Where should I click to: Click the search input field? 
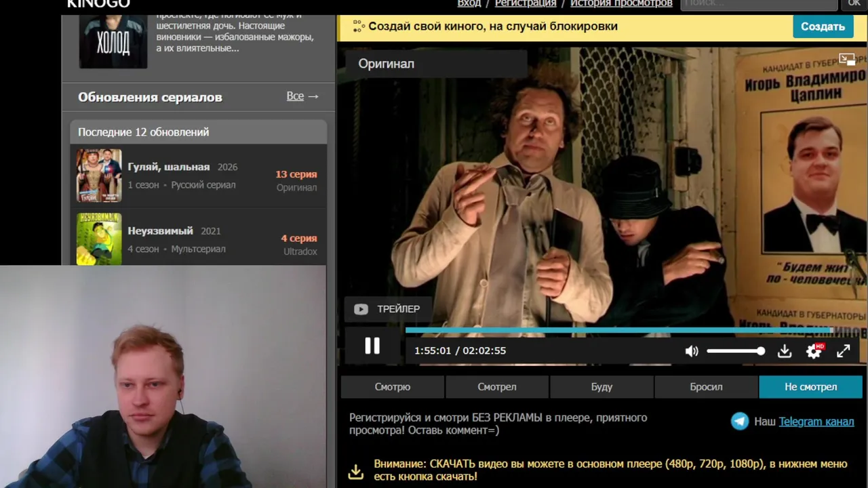(759, 4)
